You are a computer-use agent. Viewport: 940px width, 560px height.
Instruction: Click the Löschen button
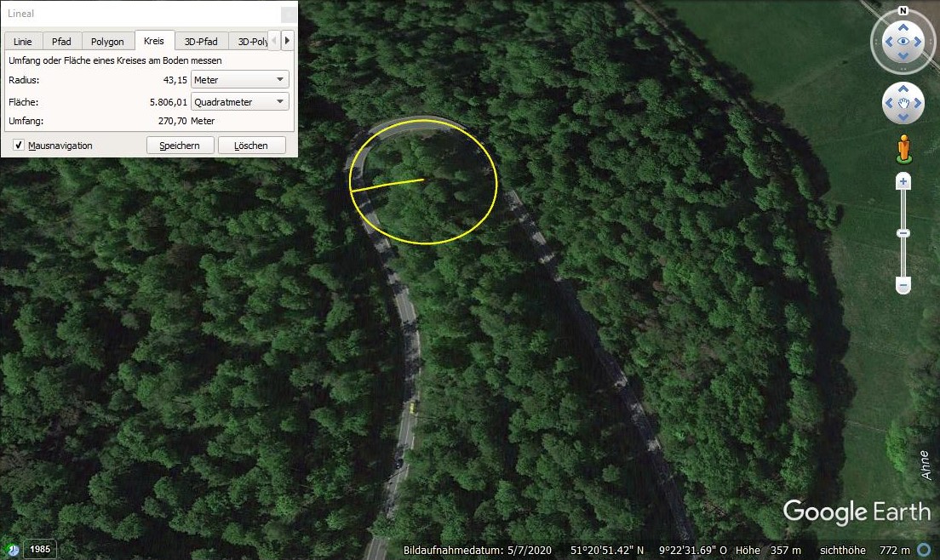click(x=252, y=146)
